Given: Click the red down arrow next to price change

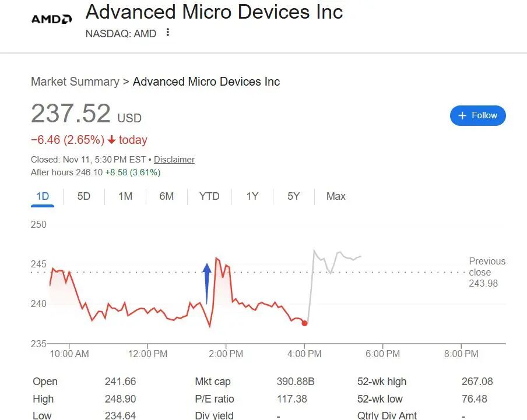Looking at the screenshot, I should point(111,140).
